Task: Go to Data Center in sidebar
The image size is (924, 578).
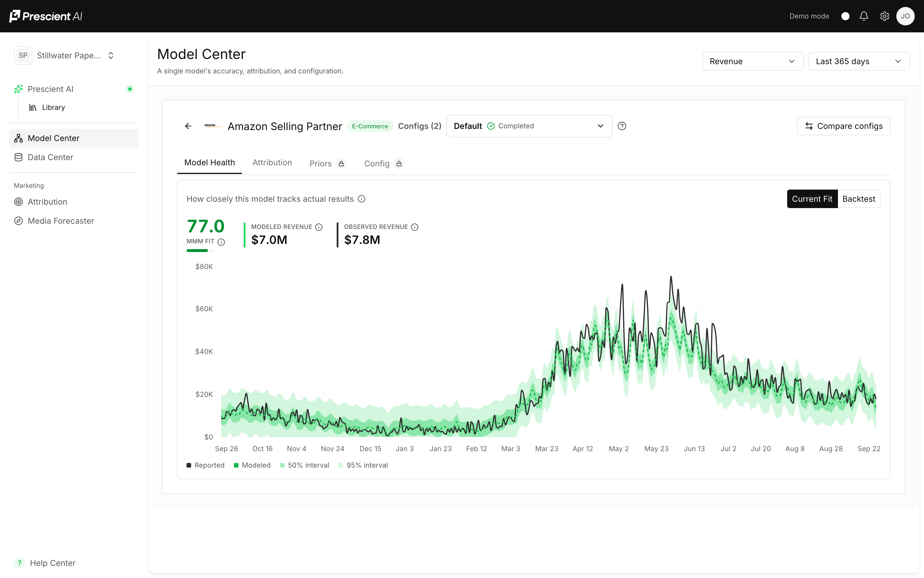Action: (x=74, y=157)
